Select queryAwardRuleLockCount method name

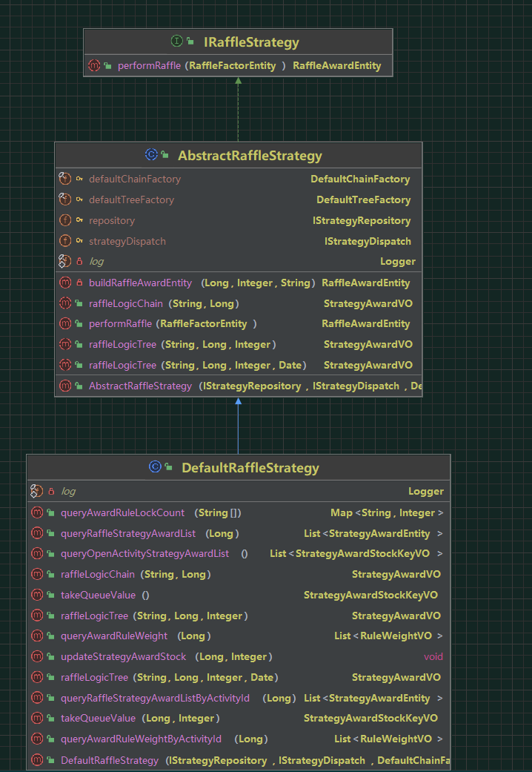[x=122, y=512]
